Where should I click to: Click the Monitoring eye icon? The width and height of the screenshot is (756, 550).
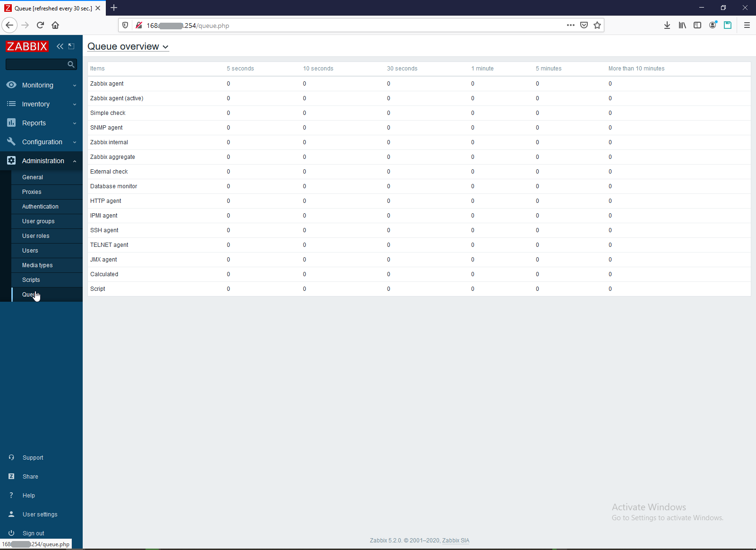point(11,85)
